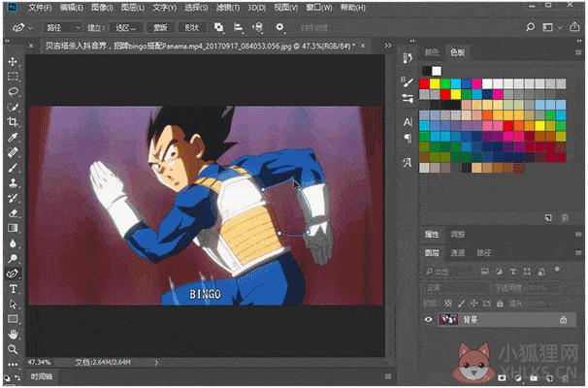Switch to the 路径 tab in the Layers group

coord(483,253)
